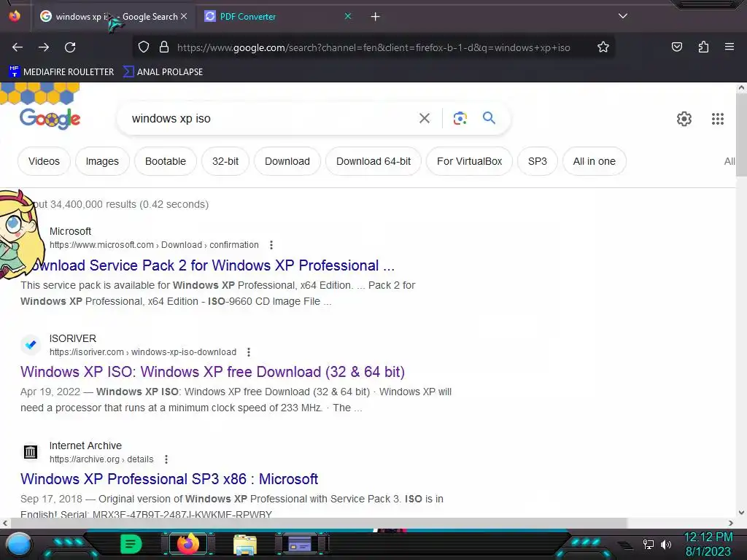Image resolution: width=747 pixels, height=560 pixels.
Task: Open the three-dot menu for ISORIVER result
Action: 249,352
